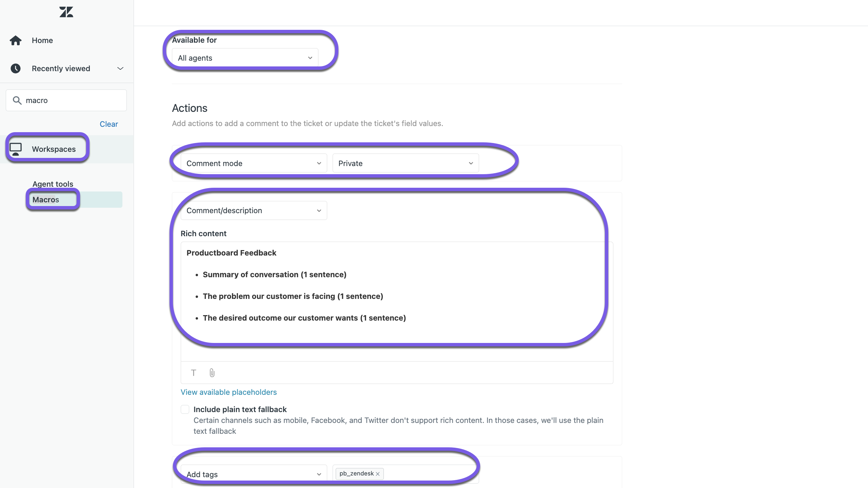Screen dimensions: 868x488
Task: Open the Home menu item
Action: (42, 40)
